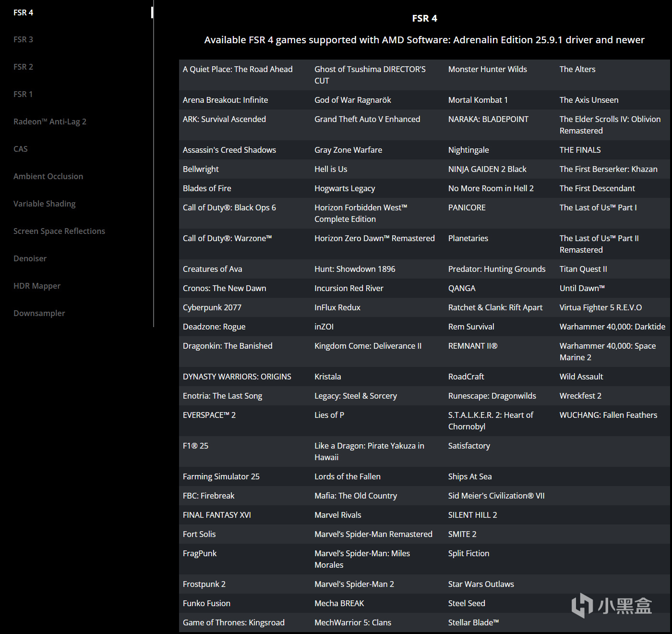Viewport: 672px width, 634px height.
Task: Click Creatures of Ava entry
Action: pos(213,269)
